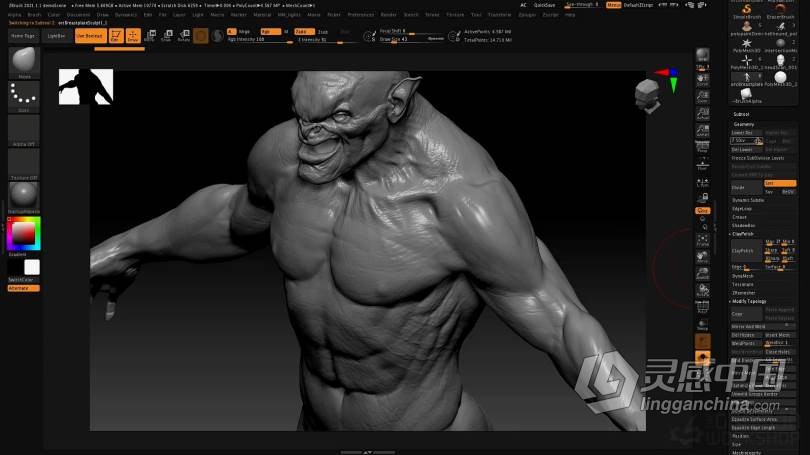
Task: Click the QuickSave button
Action: pos(544,5)
